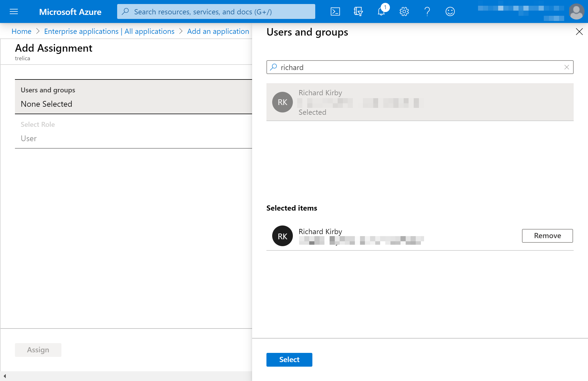Close the Users and groups panel

click(x=579, y=32)
